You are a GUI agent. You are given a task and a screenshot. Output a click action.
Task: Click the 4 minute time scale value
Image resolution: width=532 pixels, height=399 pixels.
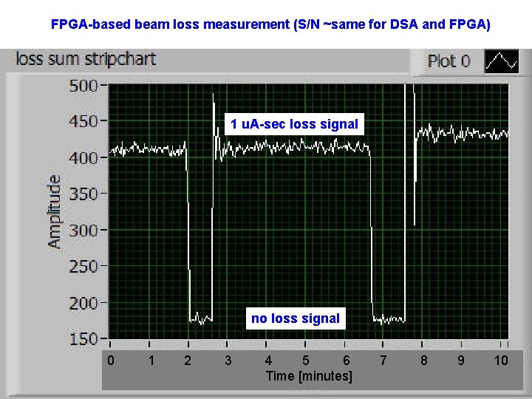point(268,360)
